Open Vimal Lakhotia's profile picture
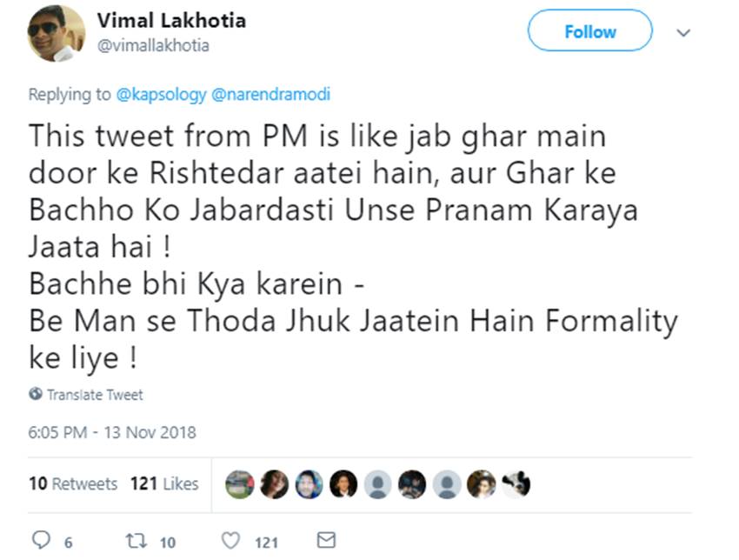Viewport: 739px width, 560px height. pyautogui.click(x=56, y=33)
